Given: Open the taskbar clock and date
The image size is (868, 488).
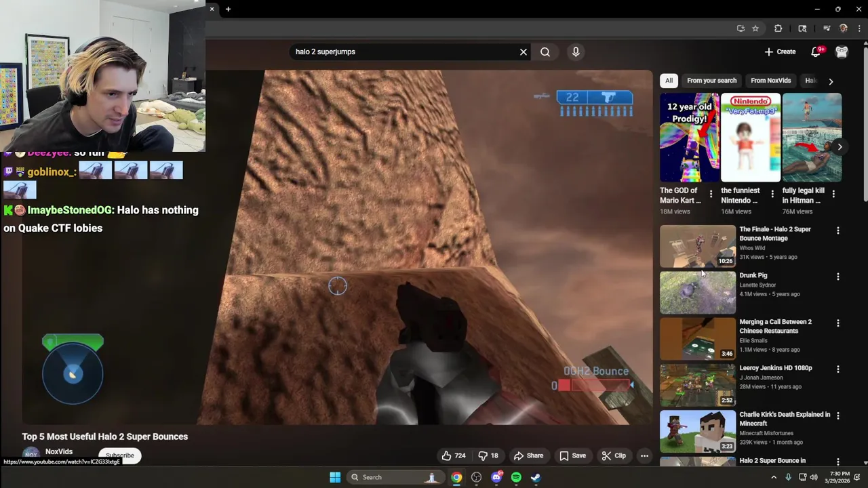Looking at the screenshot, I should [839, 477].
